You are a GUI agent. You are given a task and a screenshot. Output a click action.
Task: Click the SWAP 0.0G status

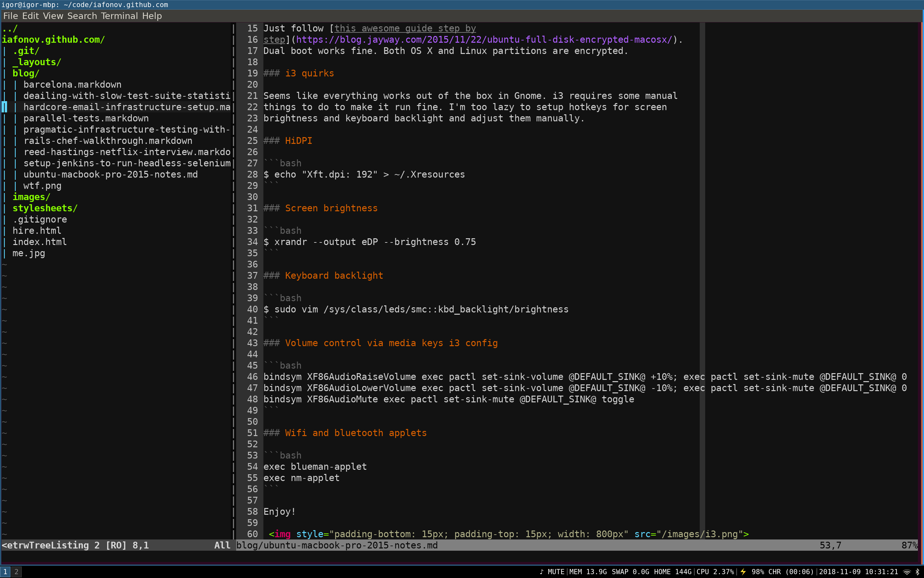(630, 572)
